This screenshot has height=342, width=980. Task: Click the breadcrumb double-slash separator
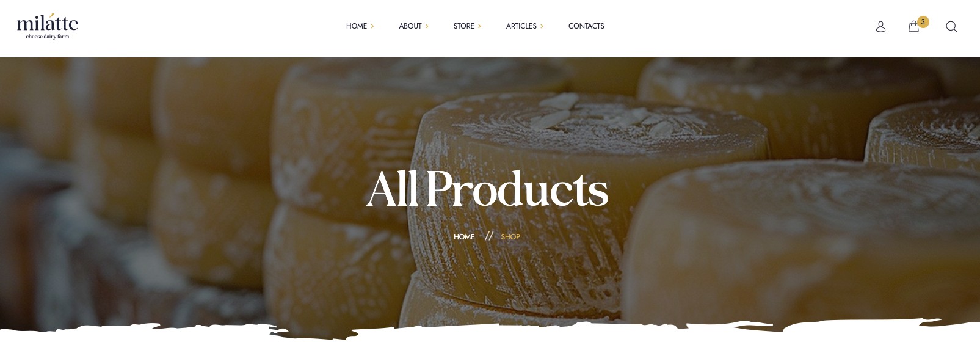point(488,236)
